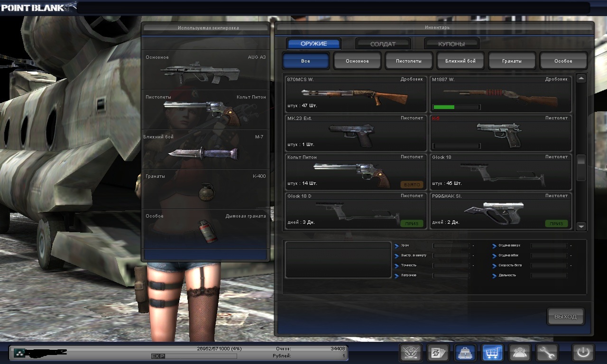Viewport: 607px width, 364px height.
Task: Switch to the КУПОНЫ tab
Action: tap(451, 44)
